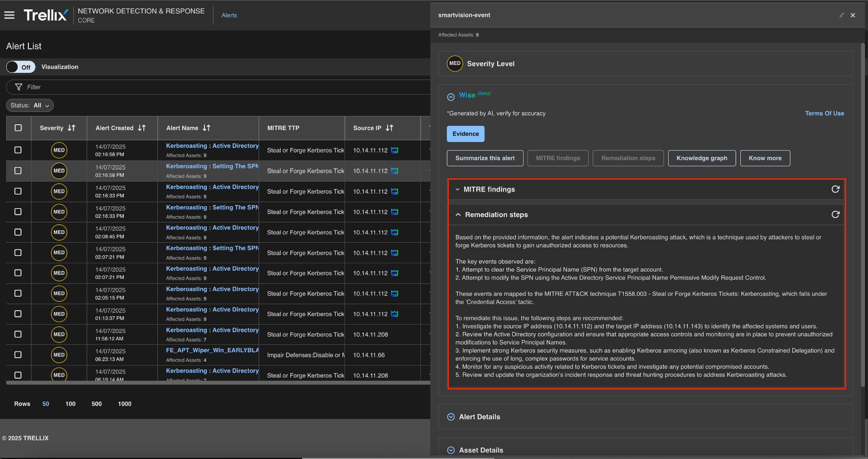Collapse the smartvision-event panel
868x459 pixels.
[x=841, y=15]
